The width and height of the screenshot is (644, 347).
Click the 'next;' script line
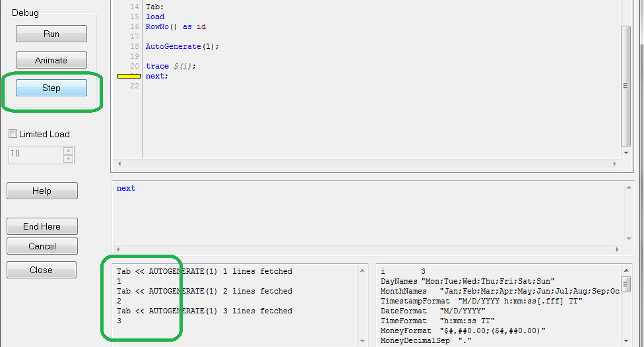(157, 76)
